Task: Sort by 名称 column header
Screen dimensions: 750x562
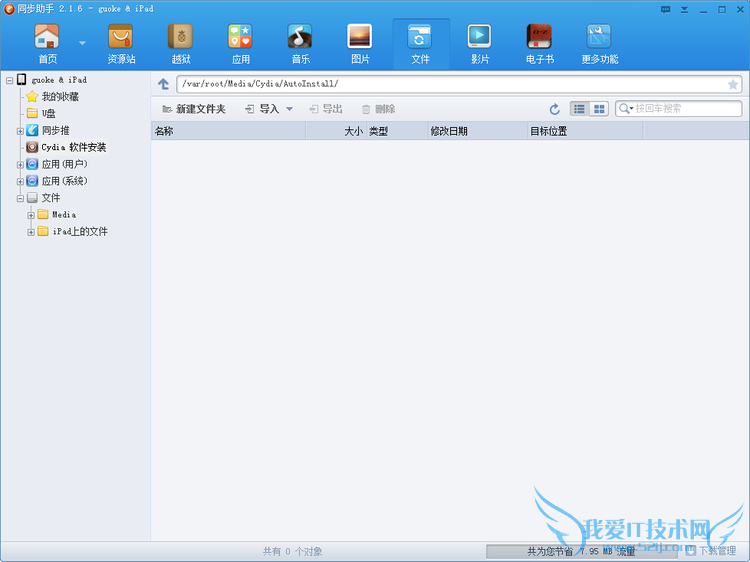Action: 229,131
